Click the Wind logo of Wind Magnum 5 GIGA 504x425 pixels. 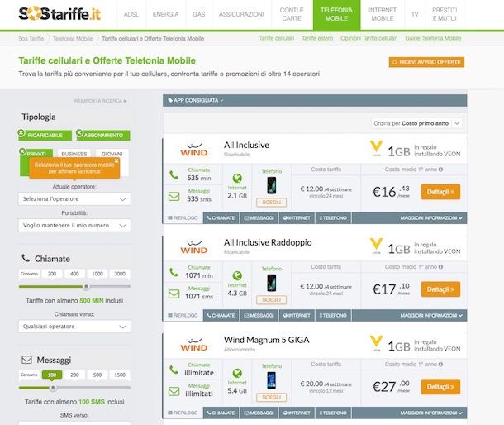tap(194, 344)
